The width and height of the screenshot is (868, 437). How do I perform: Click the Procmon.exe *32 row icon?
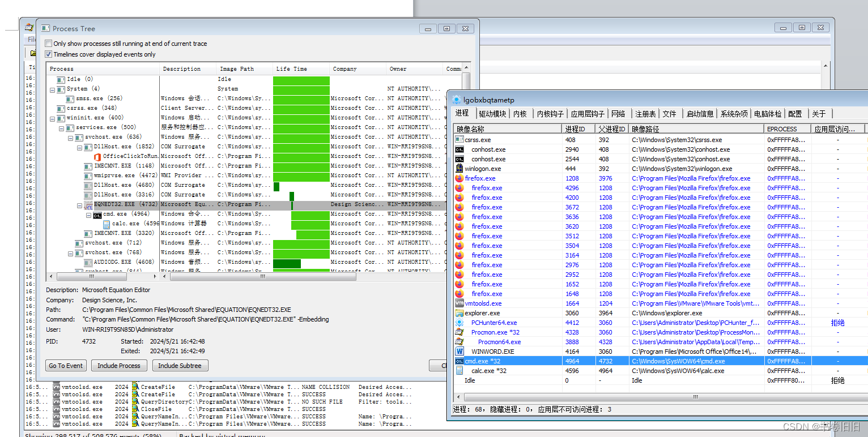click(x=459, y=332)
